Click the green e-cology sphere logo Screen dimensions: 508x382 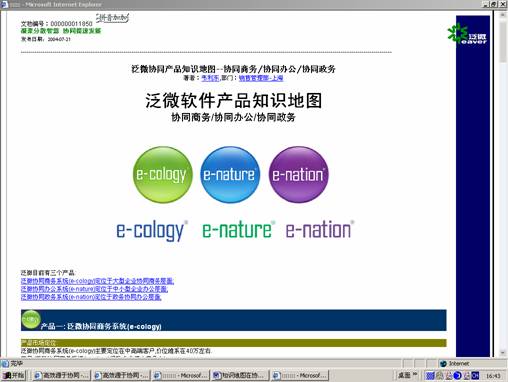pos(163,175)
